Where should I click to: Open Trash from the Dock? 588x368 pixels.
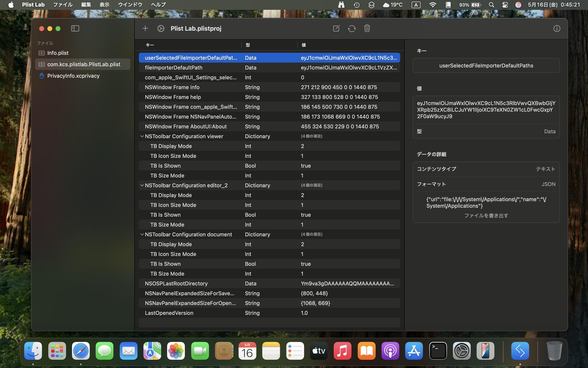click(554, 351)
